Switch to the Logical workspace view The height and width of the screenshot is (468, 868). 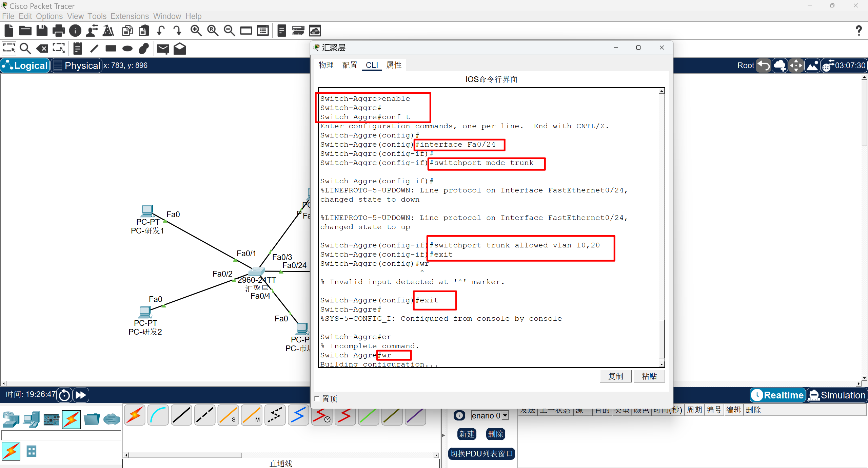(25, 65)
